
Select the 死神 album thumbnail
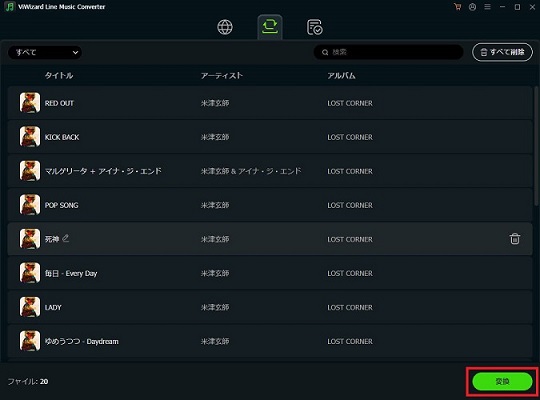[x=30, y=239]
